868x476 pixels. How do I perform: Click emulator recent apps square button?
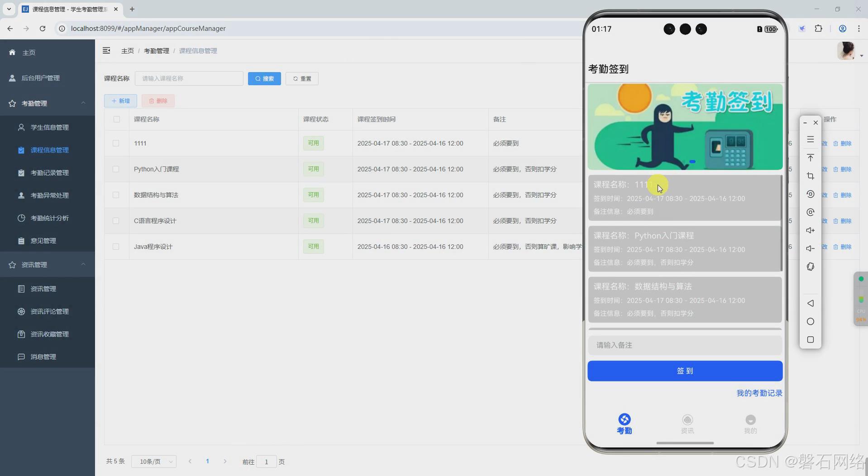click(x=811, y=339)
